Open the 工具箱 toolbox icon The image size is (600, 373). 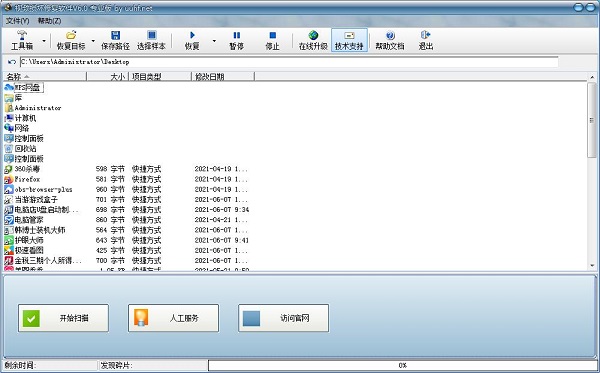tap(22, 36)
